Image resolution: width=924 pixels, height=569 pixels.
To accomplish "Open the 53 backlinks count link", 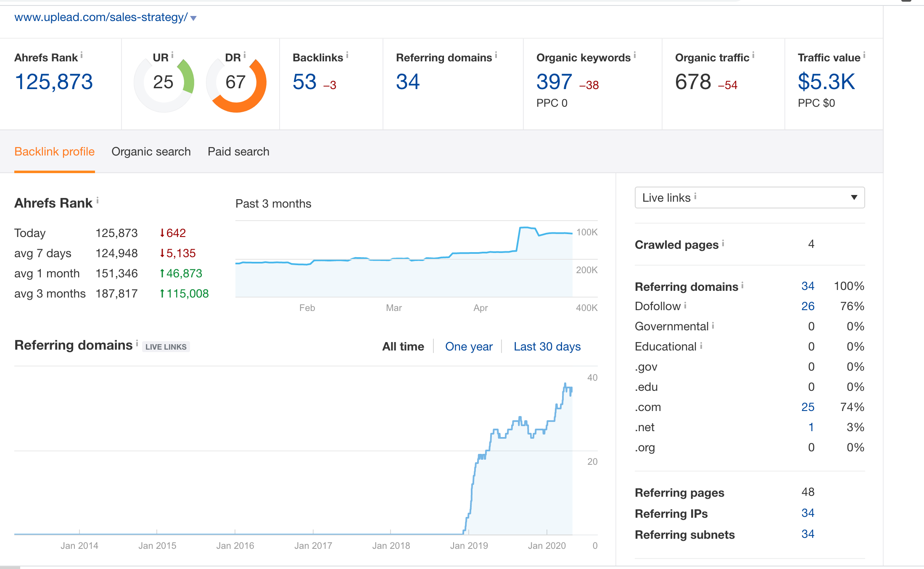I will [304, 82].
